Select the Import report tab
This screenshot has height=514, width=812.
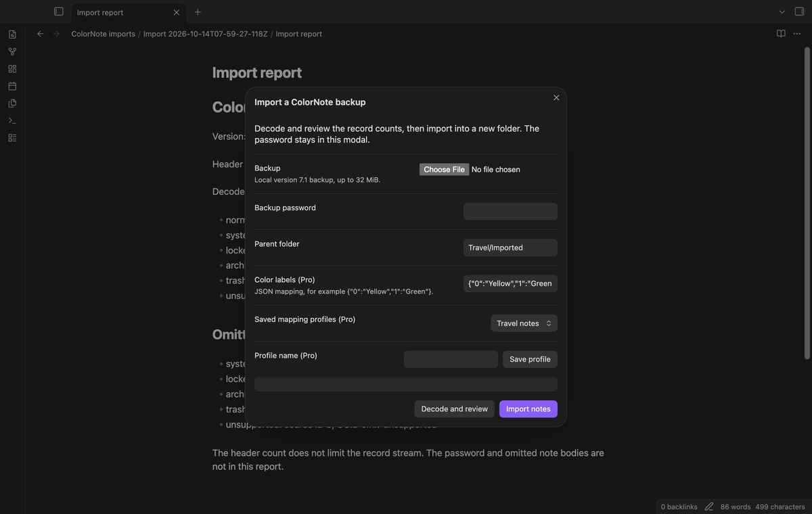click(129, 12)
